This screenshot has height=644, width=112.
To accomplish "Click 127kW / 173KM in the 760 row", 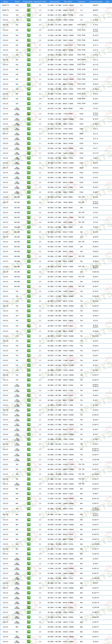I will [68, 464].
